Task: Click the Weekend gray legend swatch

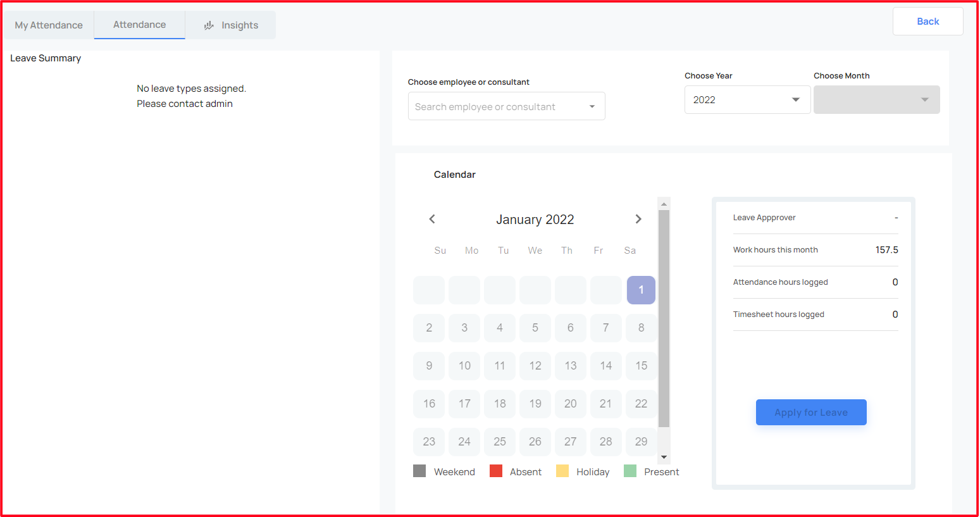Action: pos(419,471)
